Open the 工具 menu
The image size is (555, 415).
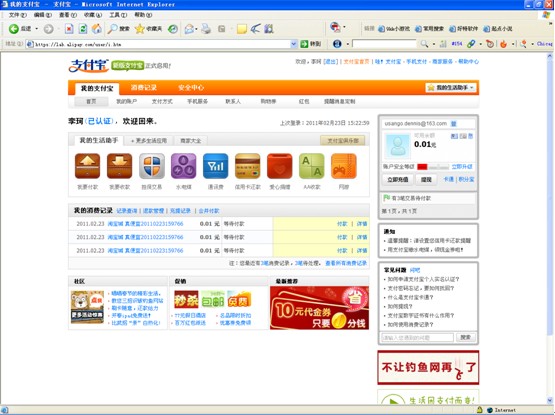click(118, 15)
